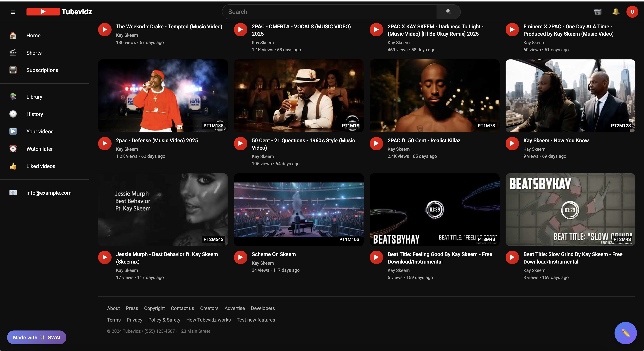
Task: Click play icon beside Beat Title: Feeling Good
Action: tap(376, 257)
